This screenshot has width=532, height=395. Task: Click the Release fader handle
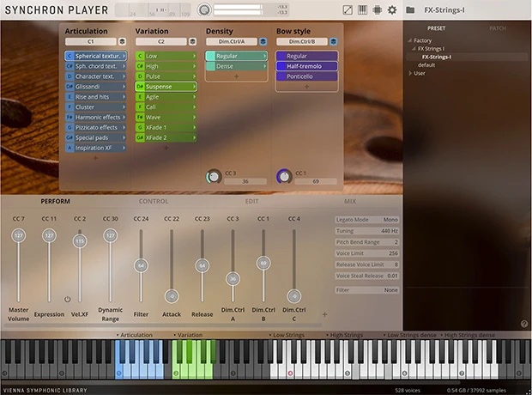click(x=203, y=265)
